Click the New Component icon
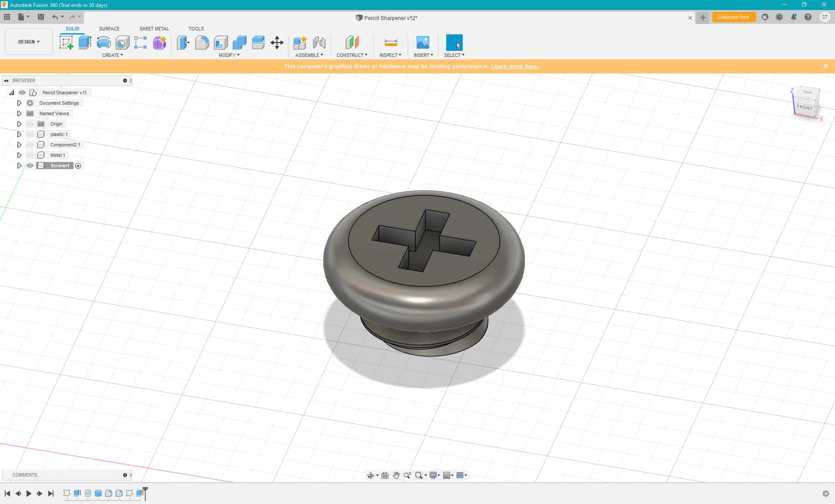Screen dimensions: 835x504 pos(300,43)
